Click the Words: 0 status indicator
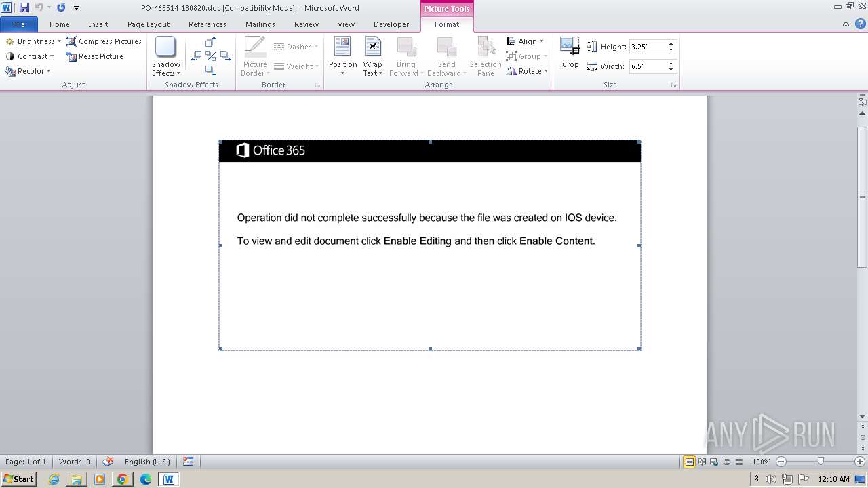Screen dimensions: 868x488 click(74, 462)
